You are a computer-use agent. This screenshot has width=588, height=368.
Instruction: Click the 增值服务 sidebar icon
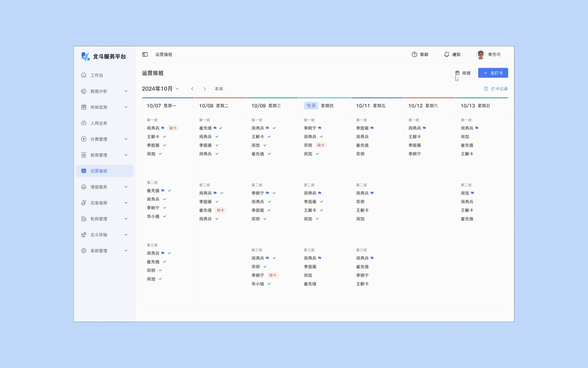[84, 187]
